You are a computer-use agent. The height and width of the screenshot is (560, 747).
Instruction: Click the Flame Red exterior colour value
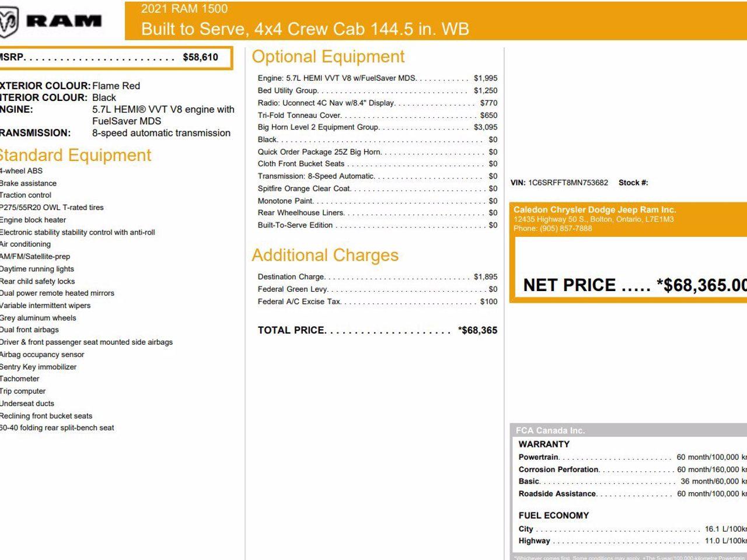pyautogui.click(x=116, y=86)
